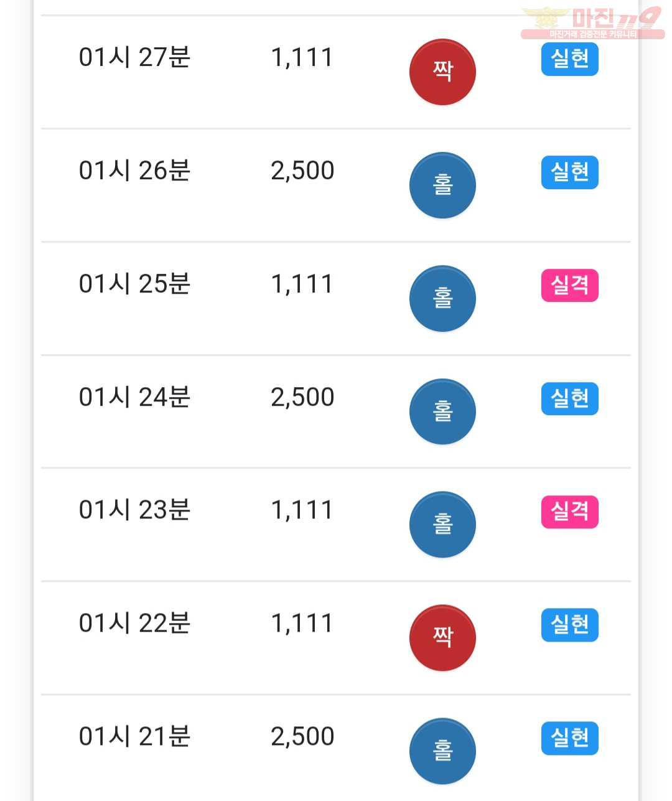Click the red 짝 circle in 01시 22분 row
672x801 pixels.
(x=442, y=638)
